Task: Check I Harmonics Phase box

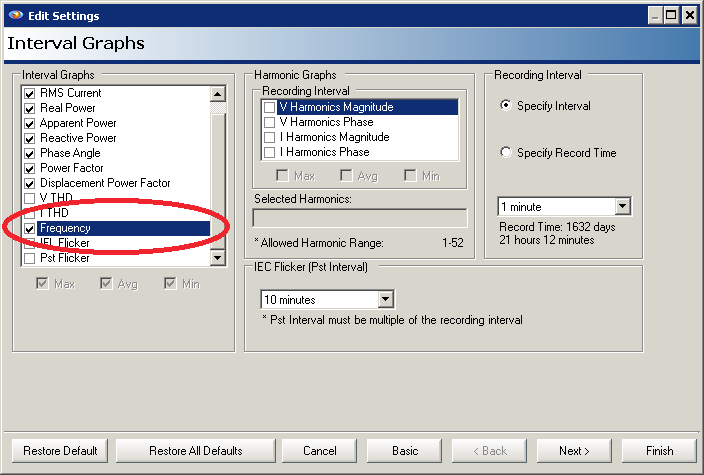Action: pyautogui.click(x=269, y=152)
